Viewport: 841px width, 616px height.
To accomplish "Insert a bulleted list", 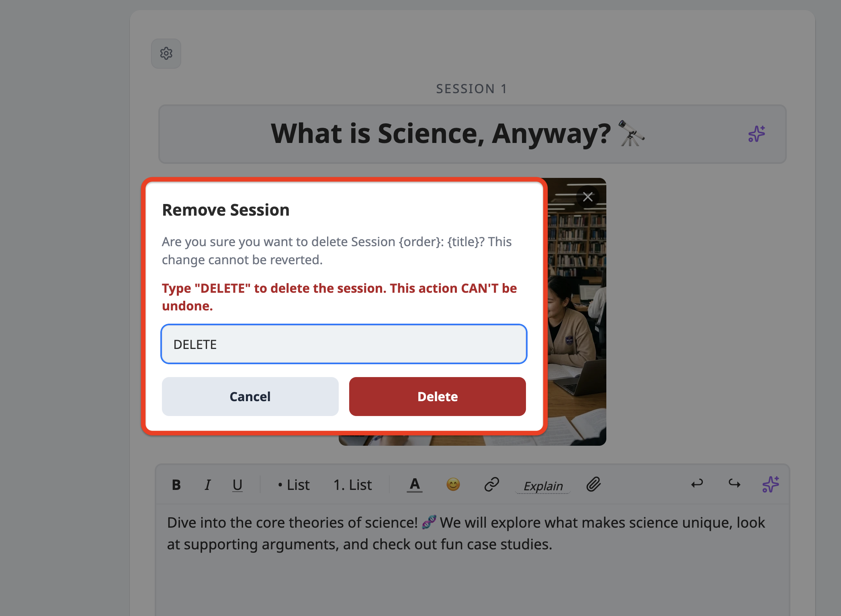I will tap(294, 485).
